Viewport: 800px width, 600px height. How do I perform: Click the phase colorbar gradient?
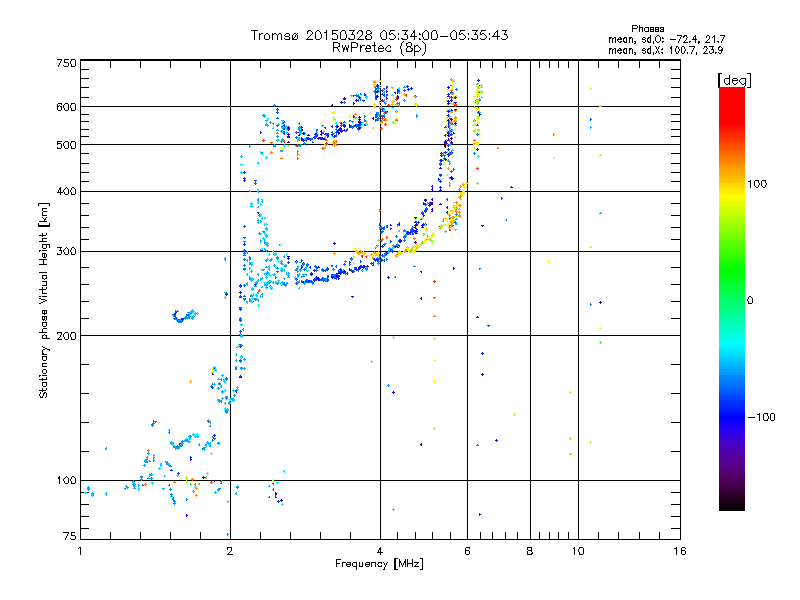pos(732,299)
